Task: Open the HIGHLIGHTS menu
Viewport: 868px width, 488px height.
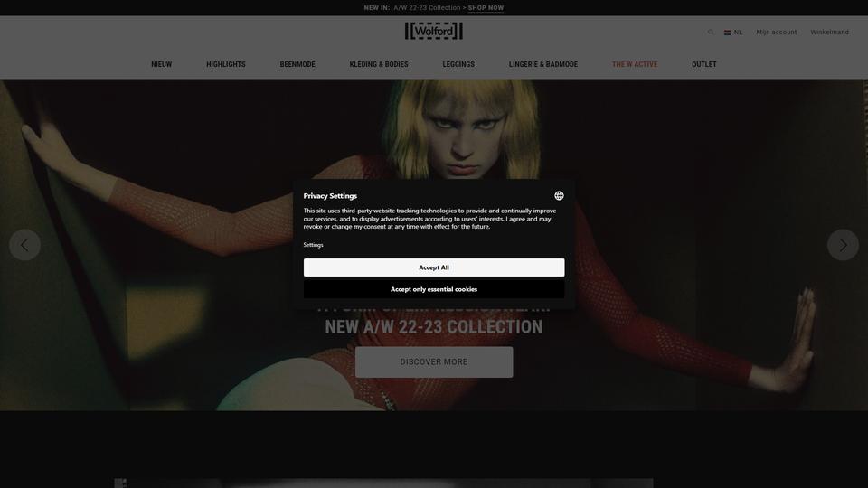Action: coord(226,64)
